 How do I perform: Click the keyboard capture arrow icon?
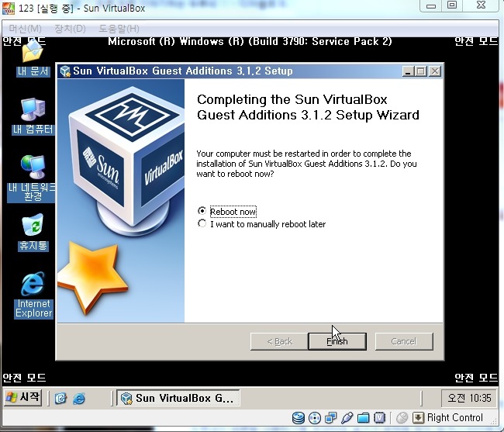tap(418, 418)
